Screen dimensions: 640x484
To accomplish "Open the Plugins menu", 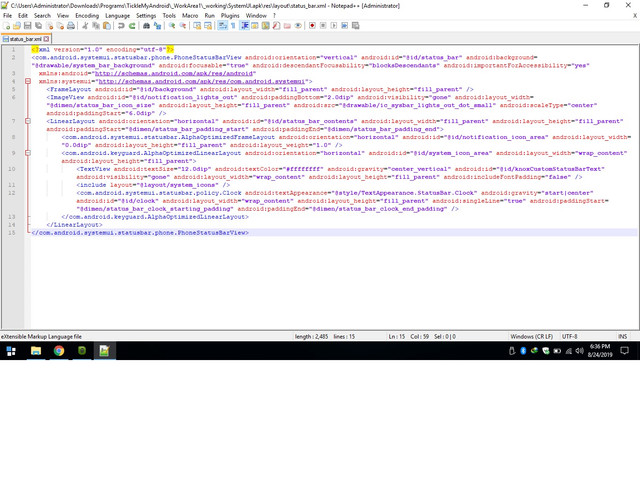I will [x=230, y=16].
